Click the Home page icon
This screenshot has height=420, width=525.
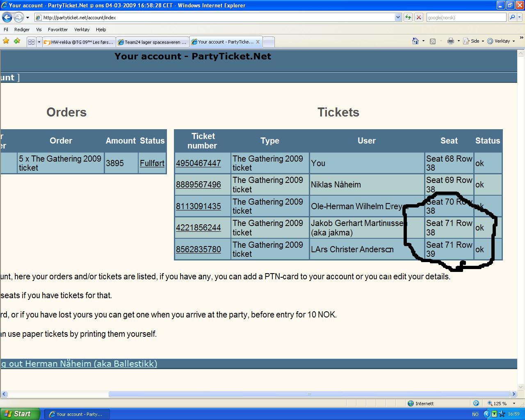tap(415, 41)
